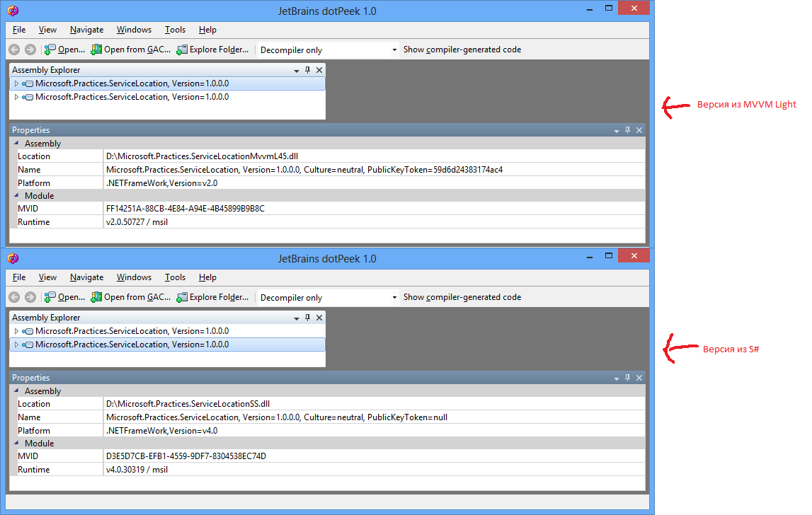
Task: Toggle Show compiler-generated code in top window
Action: [462, 50]
